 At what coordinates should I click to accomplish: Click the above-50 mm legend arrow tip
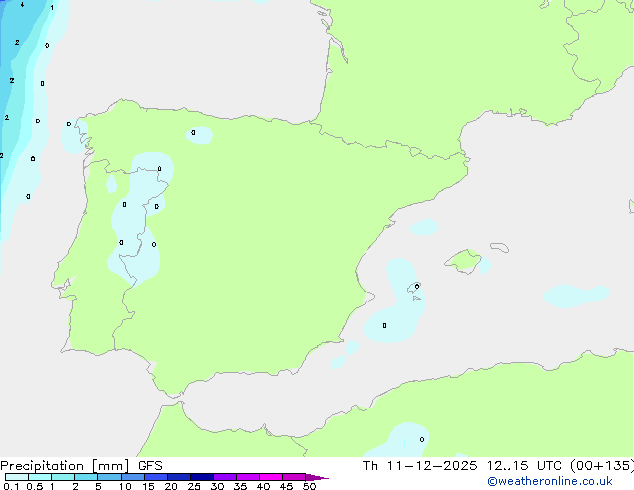click(x=317, y=477)
